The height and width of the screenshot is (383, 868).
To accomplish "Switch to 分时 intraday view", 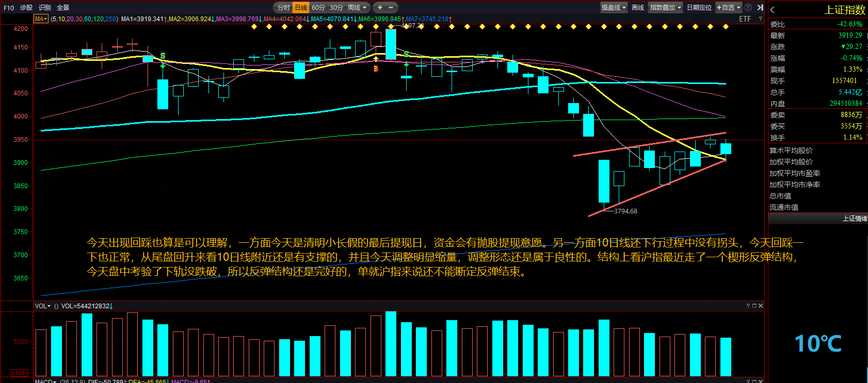I will 283,7.
